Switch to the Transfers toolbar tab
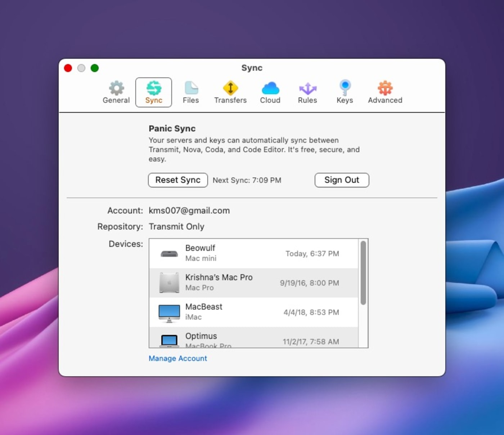Screen dimensions: 504x435 coord(230,92)
